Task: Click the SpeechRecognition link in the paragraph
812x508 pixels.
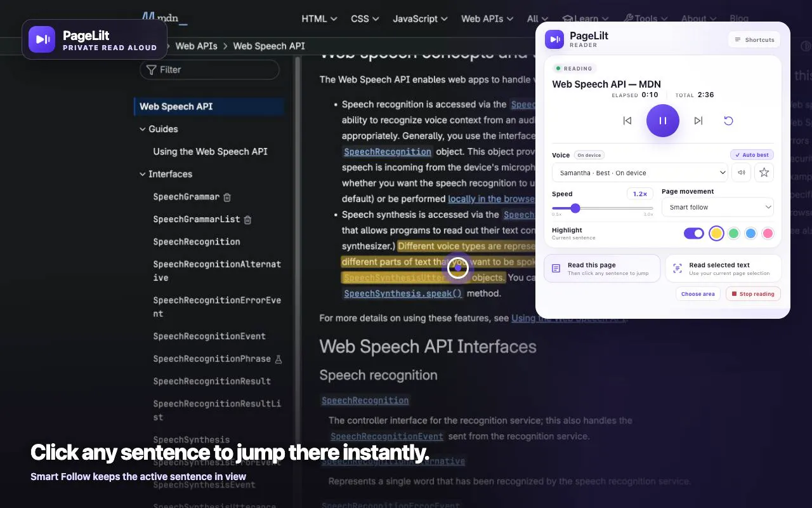Action: tap(387, 152)
